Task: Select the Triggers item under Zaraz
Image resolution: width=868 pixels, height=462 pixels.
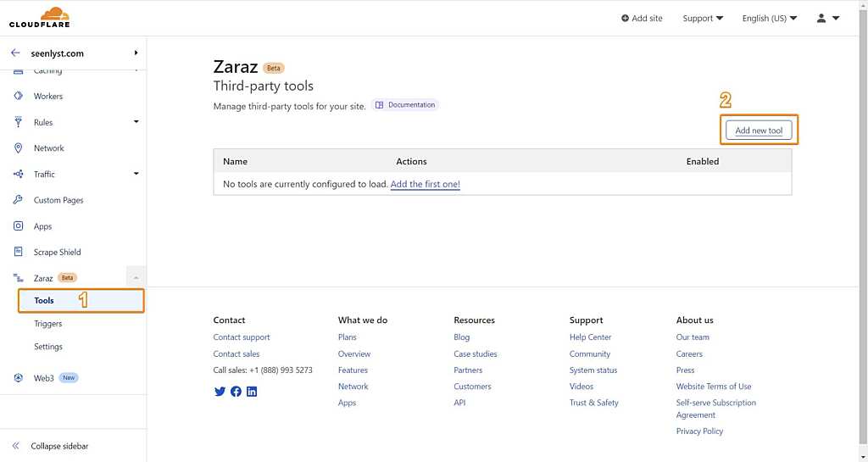Action: tap(48, 324)
